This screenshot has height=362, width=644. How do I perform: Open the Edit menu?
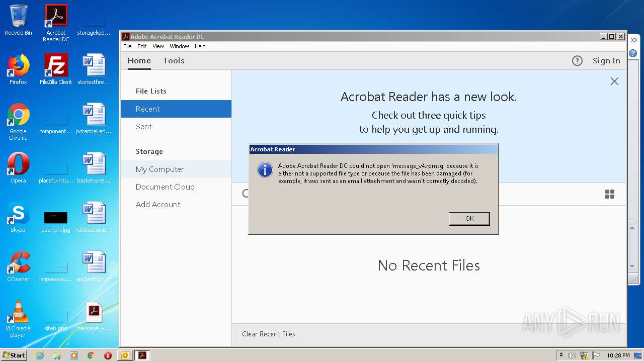(x=142, y=46)
